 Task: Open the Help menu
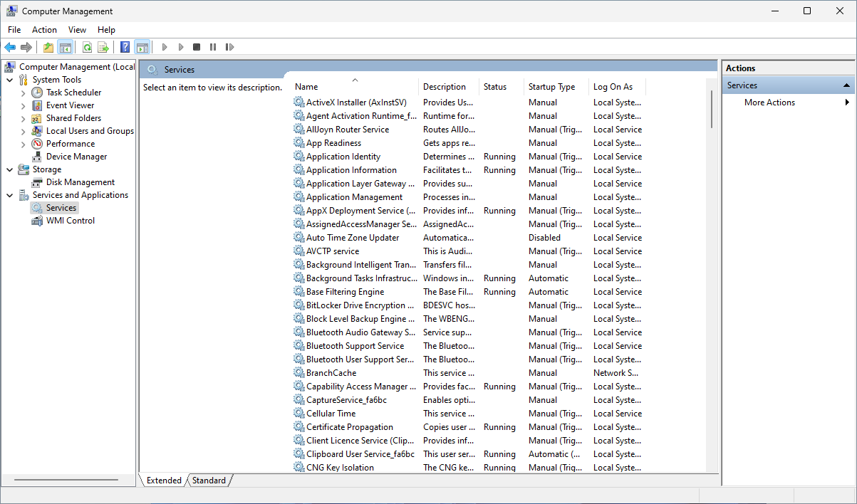pos(106,30)
